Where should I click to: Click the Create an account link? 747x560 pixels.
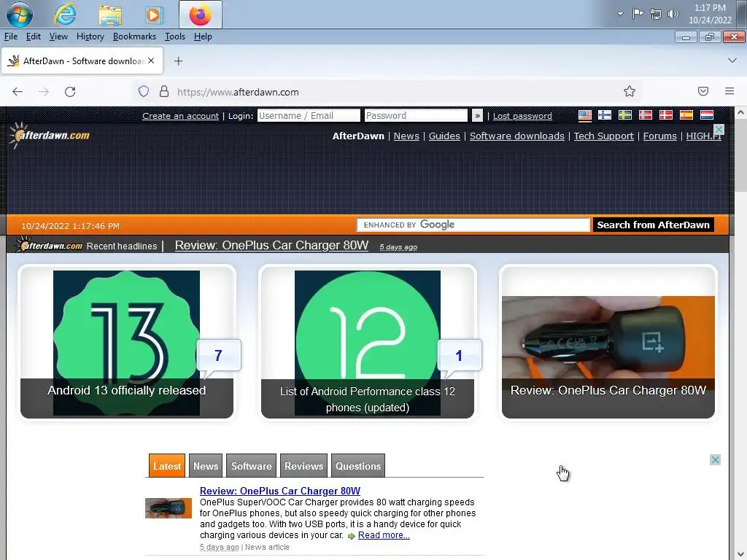[181, 116]
